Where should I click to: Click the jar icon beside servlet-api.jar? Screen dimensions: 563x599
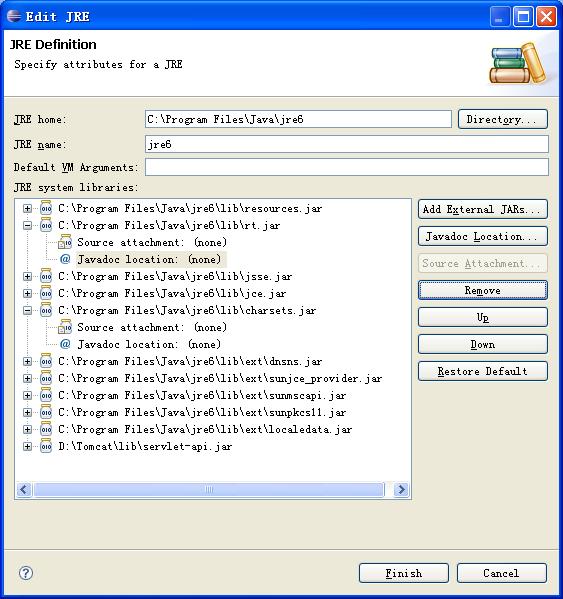pos(46,446)
